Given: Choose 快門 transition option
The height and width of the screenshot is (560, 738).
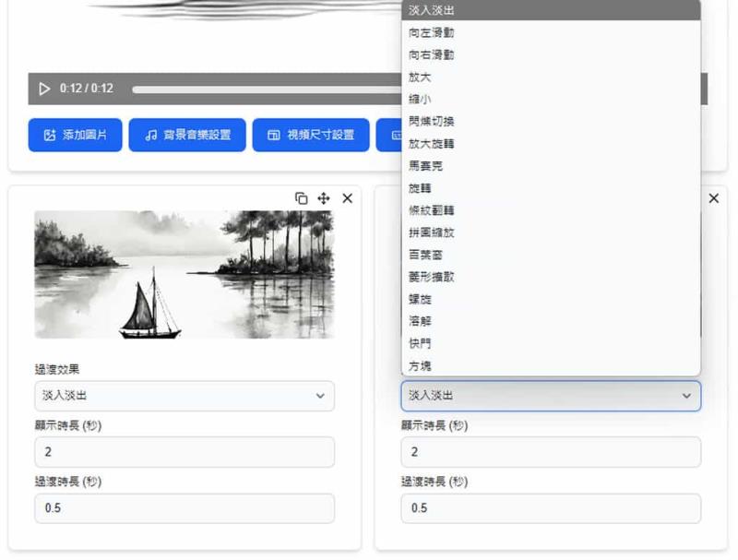Looking at the screenshot, I should pos(551,343).
